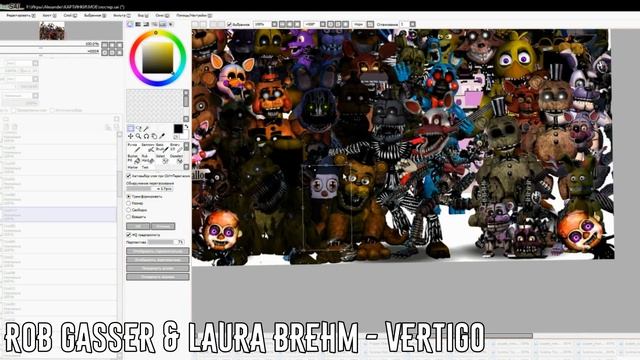
Task: Choose the Pencil brush tool
Action: [x=133, y=148]
